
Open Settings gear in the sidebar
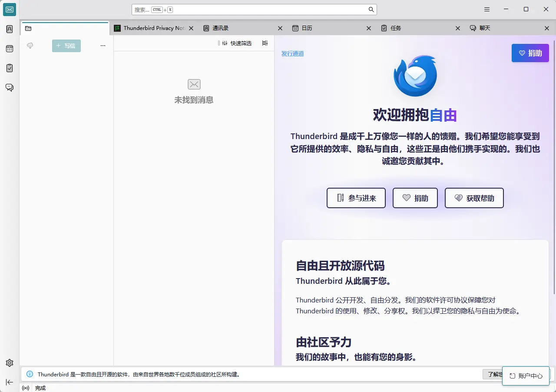click(x=10, y=363)
